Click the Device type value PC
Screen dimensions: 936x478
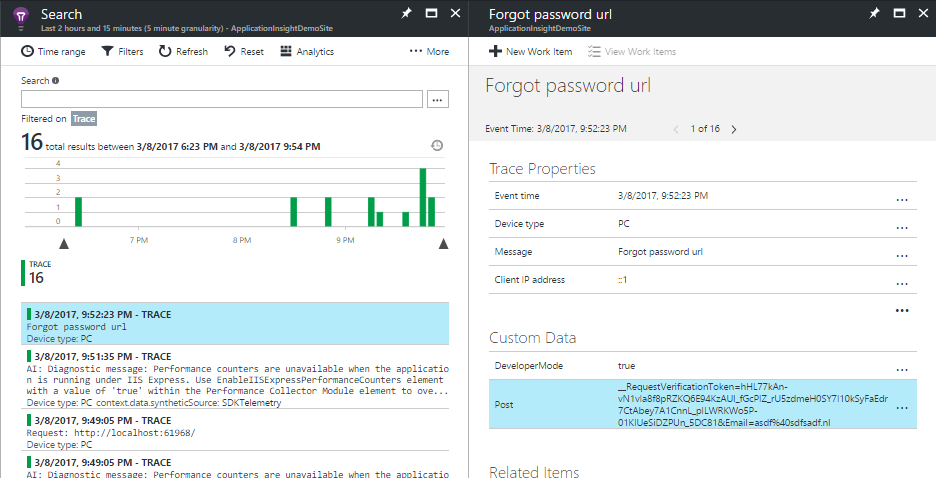[624, 224]
